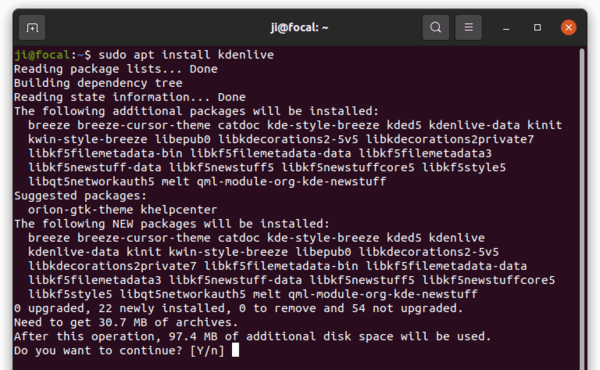
Task: Click the Suggested packages: line
Action: [80, 196]
